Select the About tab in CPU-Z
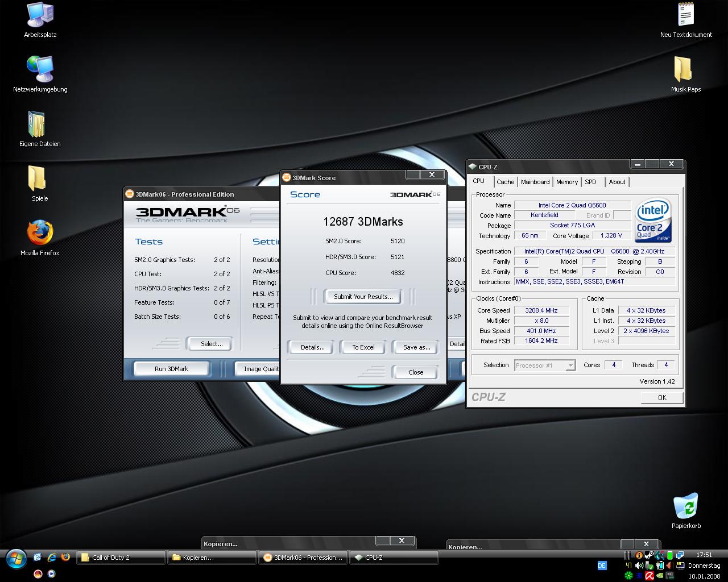This screenshot has height=582, width=728. [x=617, y=182]
